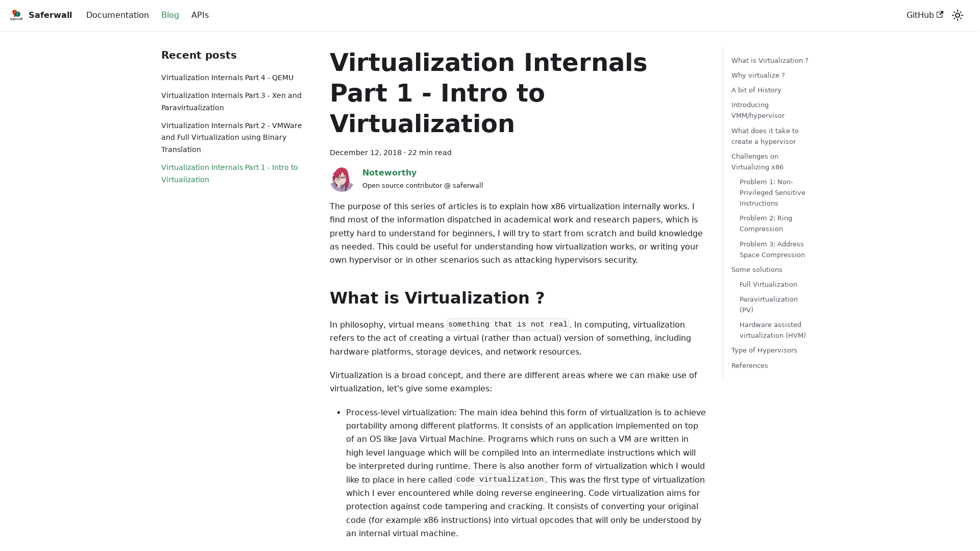The height and width of the screenshot is (551, 980).
Task: Click 'Noteworthy' author name link
Action: [x=389, y=172]
